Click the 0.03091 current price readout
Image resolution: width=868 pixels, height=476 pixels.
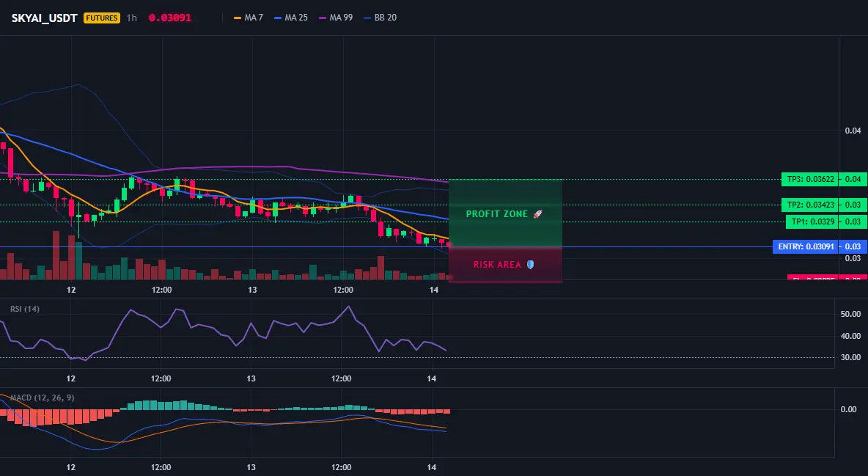coord(170,18)
